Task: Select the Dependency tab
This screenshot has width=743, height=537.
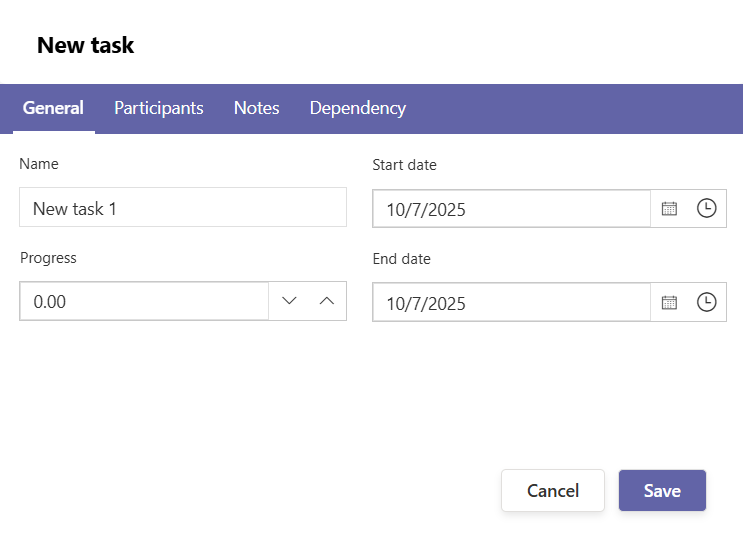Action: [x=358, y=108]
